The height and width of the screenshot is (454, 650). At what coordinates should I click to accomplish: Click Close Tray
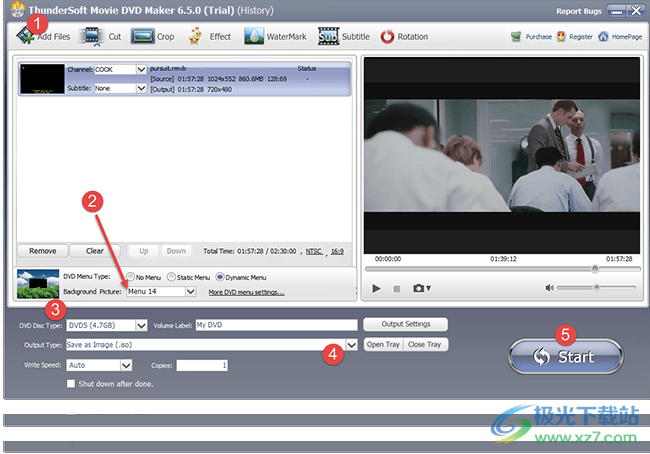pyautogui.click(x=425, y=345)
